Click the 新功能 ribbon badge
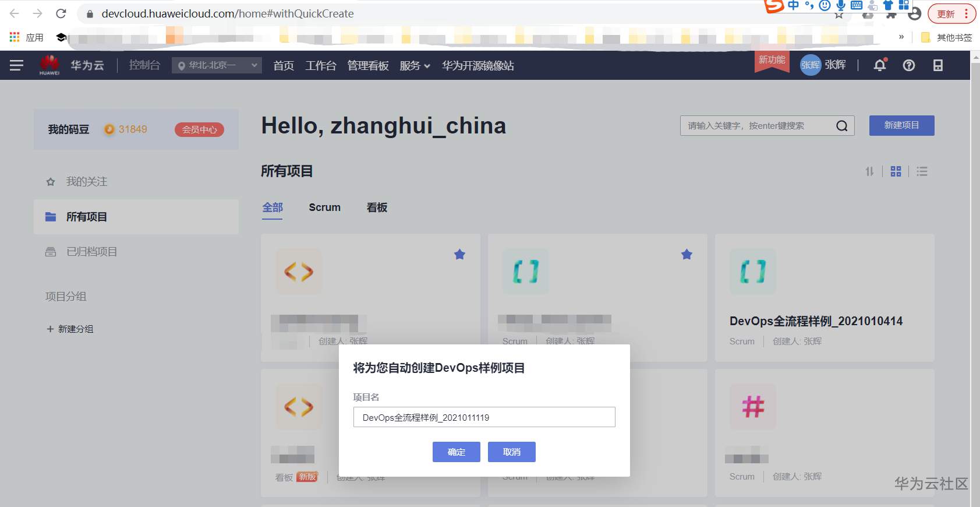 tap(772, 61)
